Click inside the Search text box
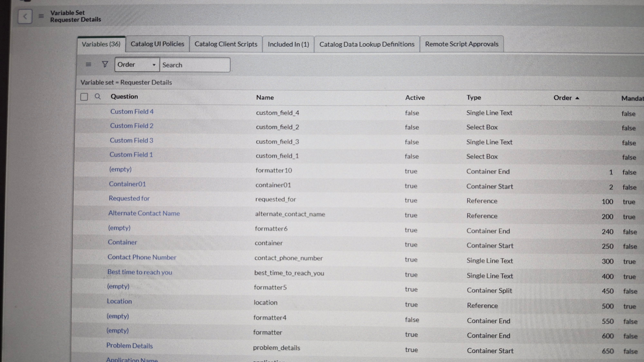This screenshot has width=644, height=362. point(195,65)
